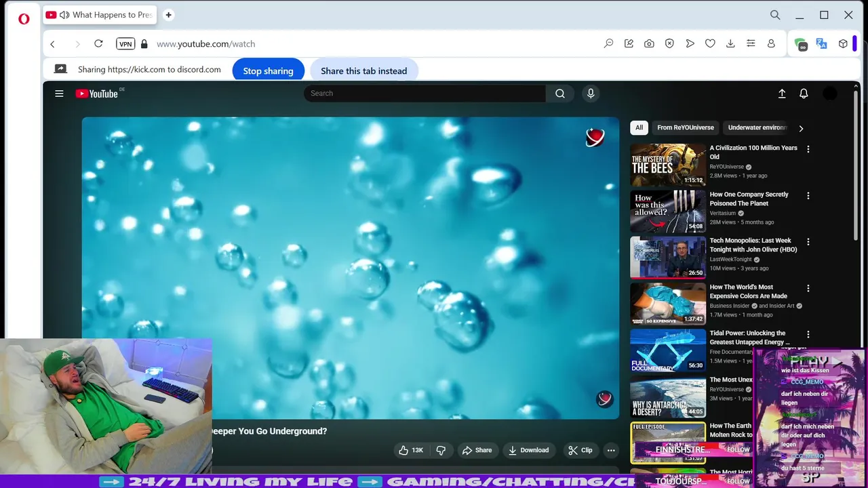This screenshot has height=488, width=868.
Task: Click the www.youtube.com/watch address bar
Action: pos(205,44)
